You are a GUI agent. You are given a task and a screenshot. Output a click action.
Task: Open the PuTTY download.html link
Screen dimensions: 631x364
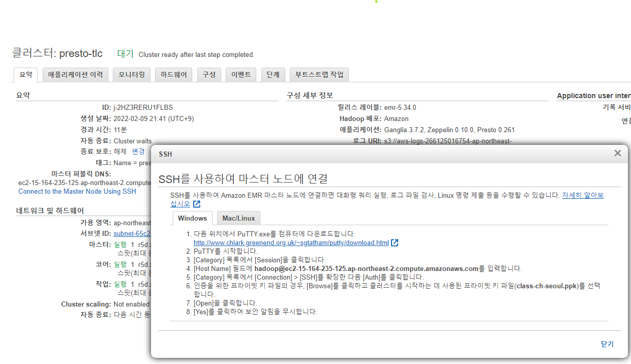(291, 243)
